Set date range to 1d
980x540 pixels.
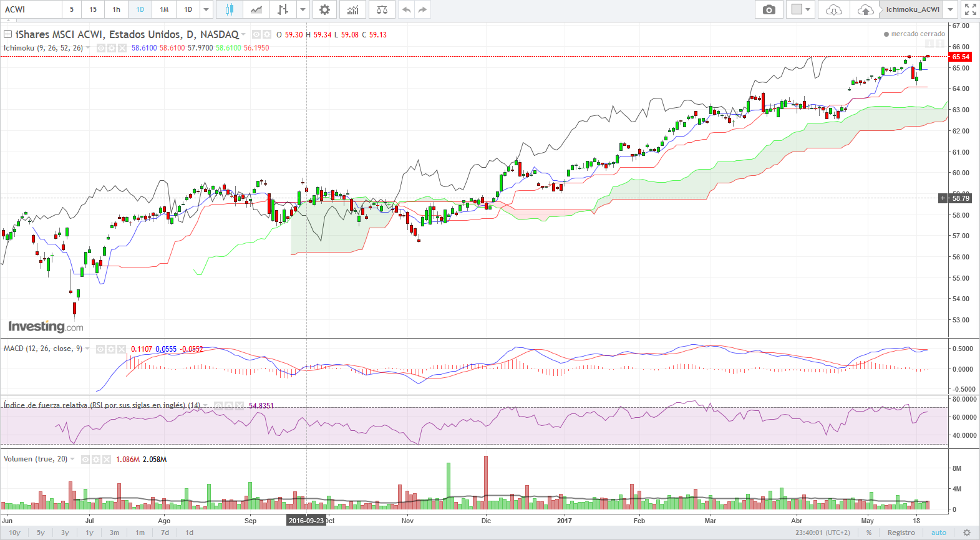190,533
